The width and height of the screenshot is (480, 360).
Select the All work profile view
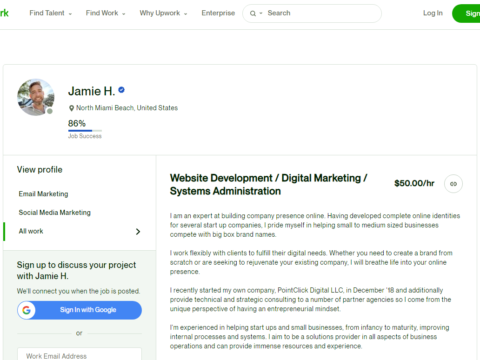(x=31, y=231)
